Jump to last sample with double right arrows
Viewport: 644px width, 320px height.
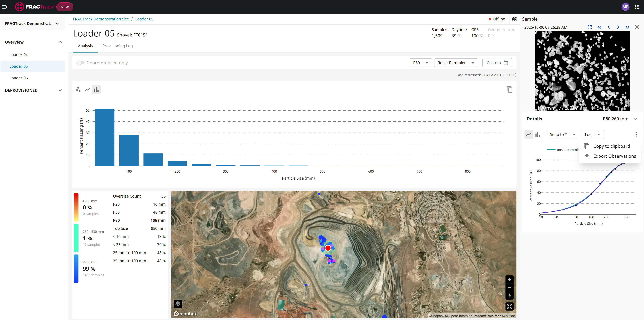(627, 27)
